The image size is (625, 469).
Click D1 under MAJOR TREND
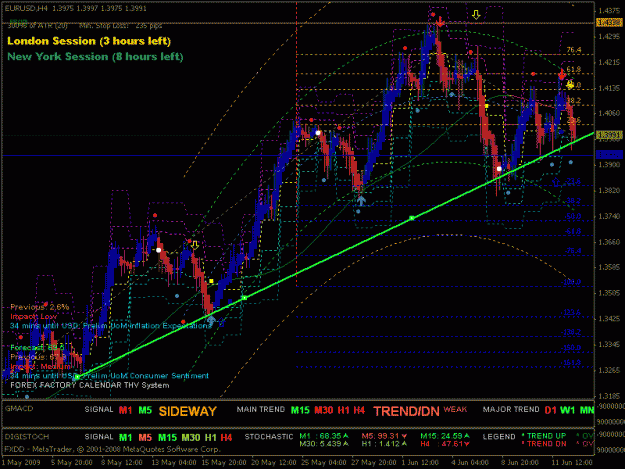(x=550, y=410)
